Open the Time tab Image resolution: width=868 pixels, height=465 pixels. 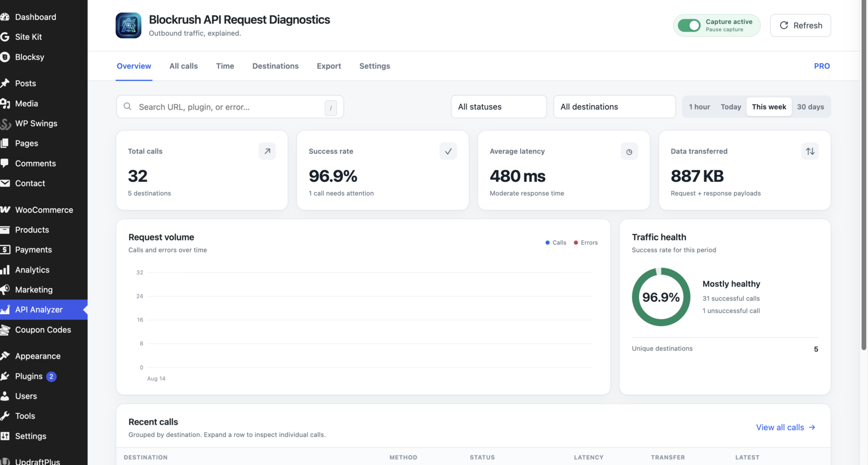click(225, 66)
